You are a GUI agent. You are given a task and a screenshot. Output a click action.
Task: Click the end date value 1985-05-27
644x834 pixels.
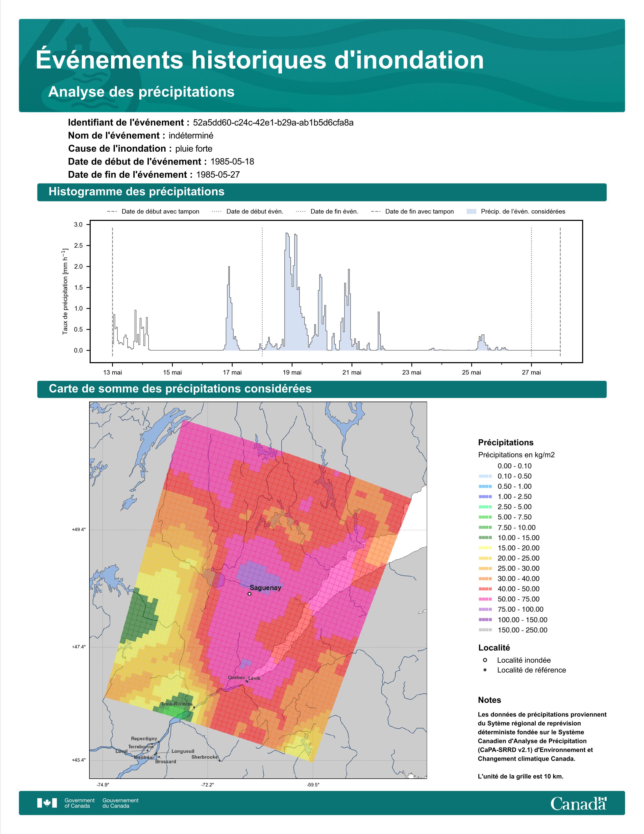[218, 175]
